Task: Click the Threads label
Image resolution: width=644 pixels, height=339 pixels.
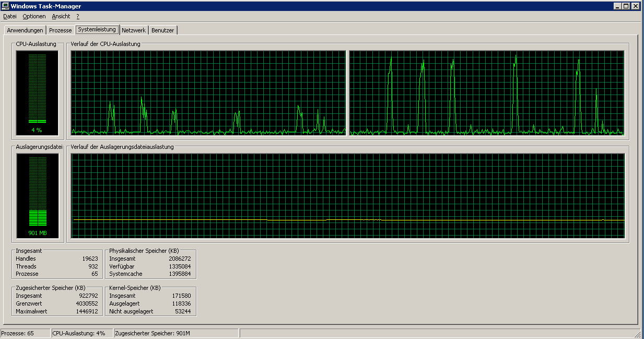Action: tap(26, 266)
